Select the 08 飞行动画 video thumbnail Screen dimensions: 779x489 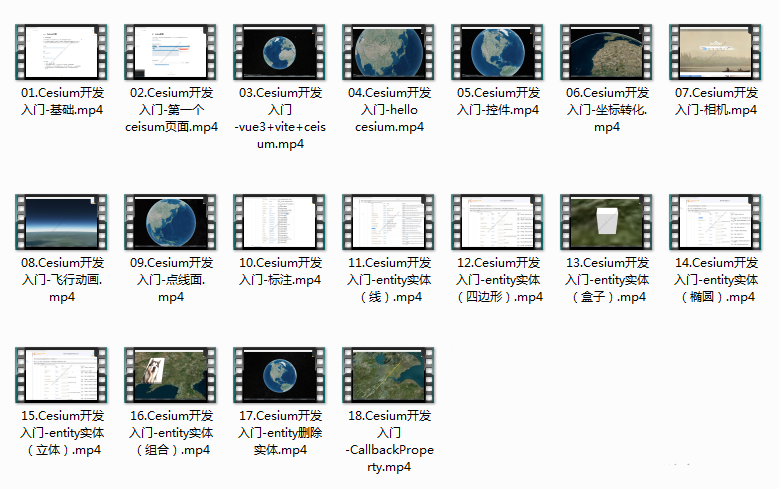(62, 222)
